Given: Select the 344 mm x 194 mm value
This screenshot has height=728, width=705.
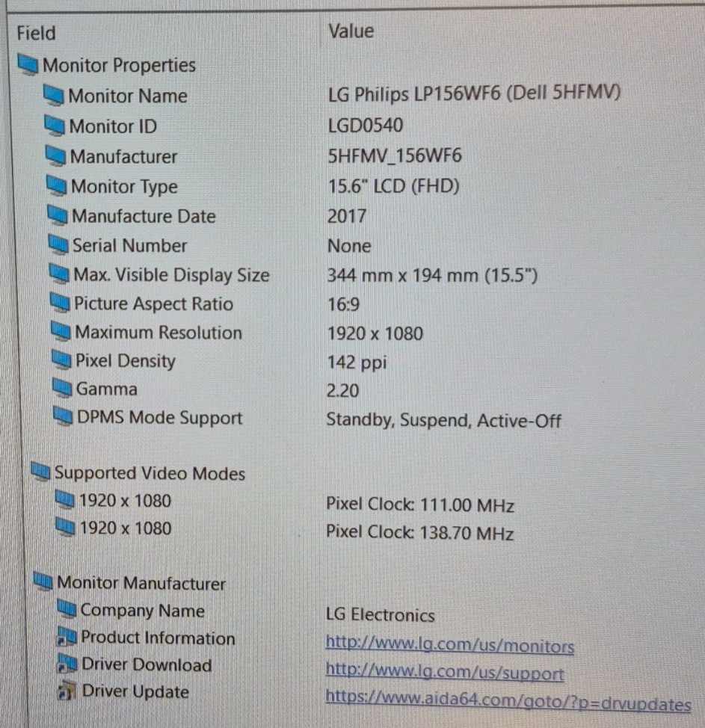Looking at the screenshot, I should [432, 275].
